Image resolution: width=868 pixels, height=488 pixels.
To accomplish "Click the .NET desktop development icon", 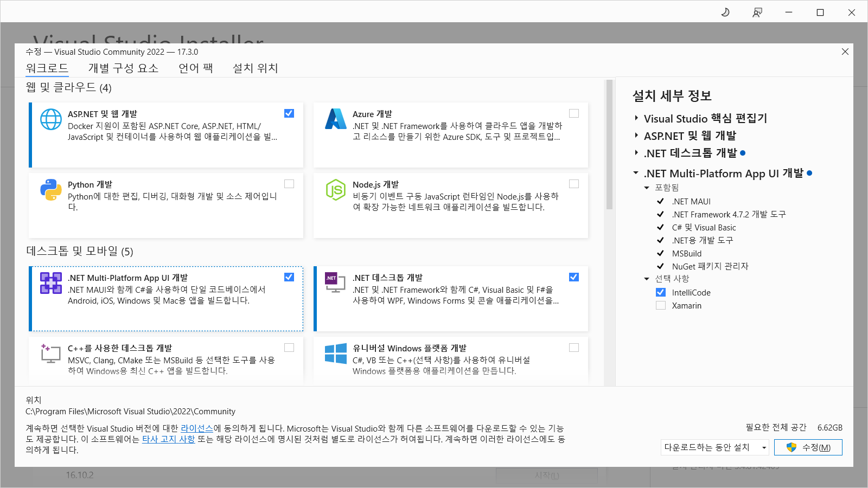I will coord(335,282).
